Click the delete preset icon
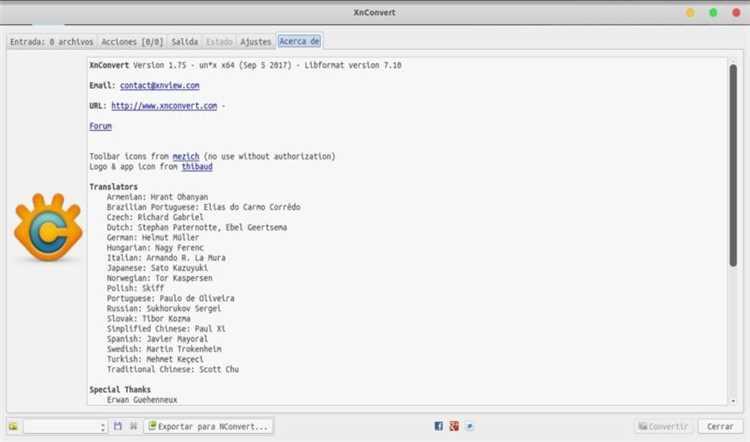 pos(133,426)
